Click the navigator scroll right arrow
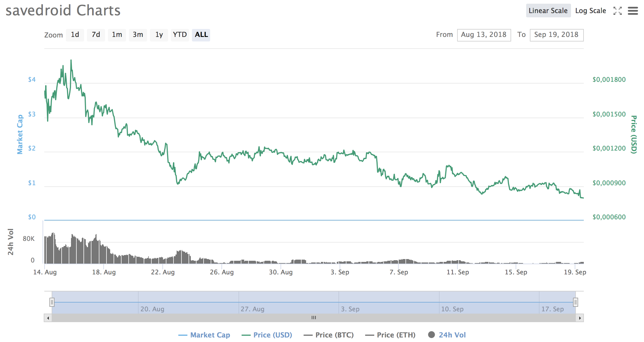The height and width of the screenshot is (342, 644). [580, 318]
